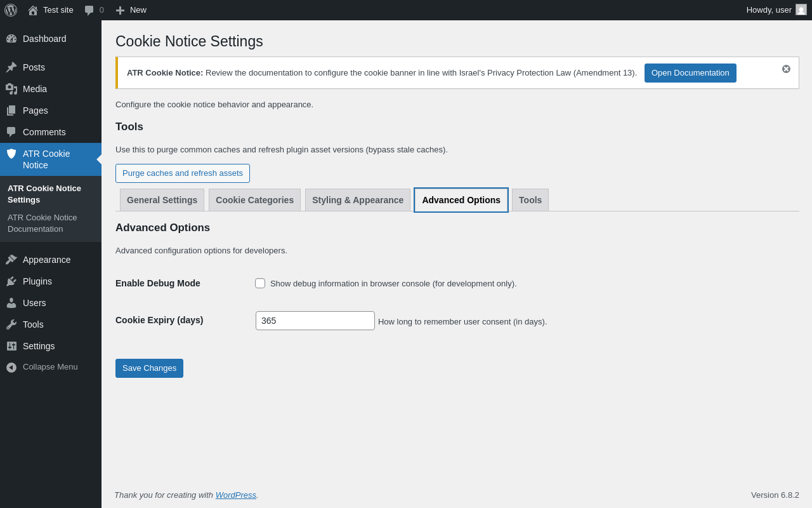Image resolution: width=812 pixels, height=508 pixels.
Task: Open the Styling & Appearance tab
Action: 358,200
